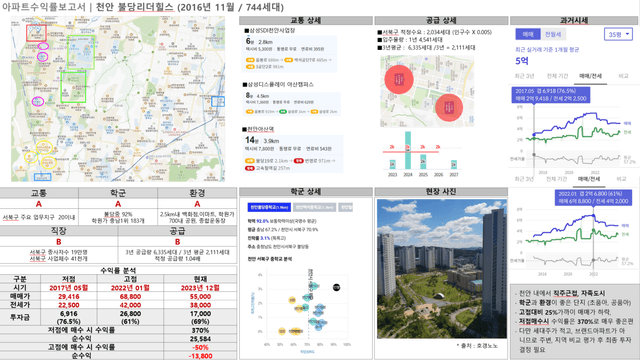Click the lower-right red supply circle on mini map
This screenshot has height=360, width=640.
449,108
